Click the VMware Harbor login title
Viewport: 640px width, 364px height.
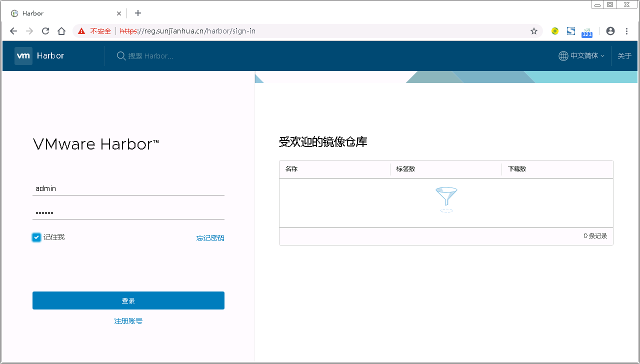pos(96,144)
